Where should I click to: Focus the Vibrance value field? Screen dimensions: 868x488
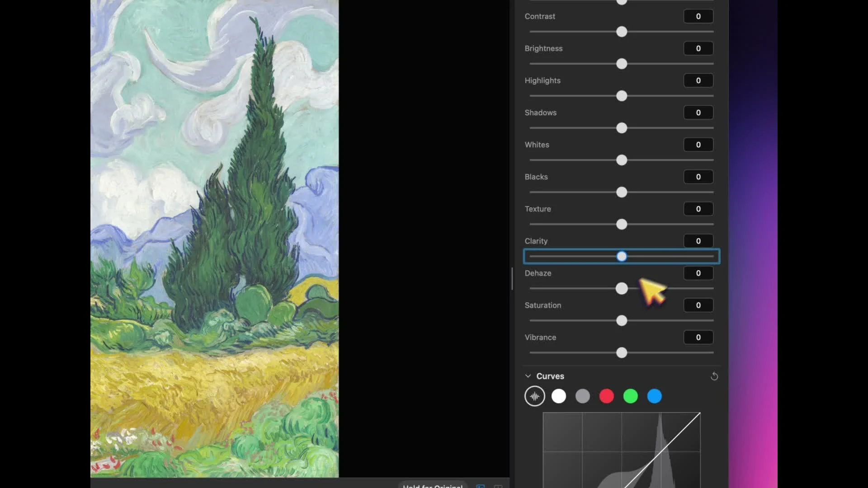tap(698, 337)
